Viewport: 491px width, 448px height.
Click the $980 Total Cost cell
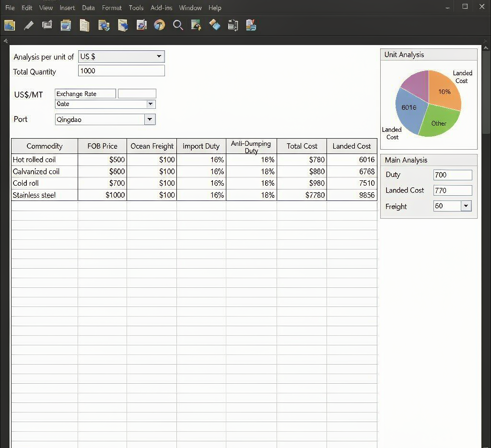[x=302, y=183]
